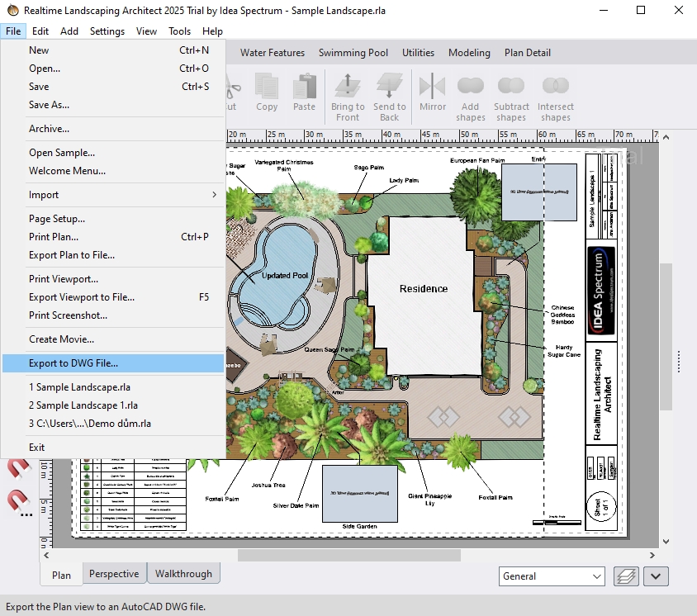Open recent file 2 Sample Landscape 1.rla
This screenshot has width=697, height=616.
tap(113, 405)
